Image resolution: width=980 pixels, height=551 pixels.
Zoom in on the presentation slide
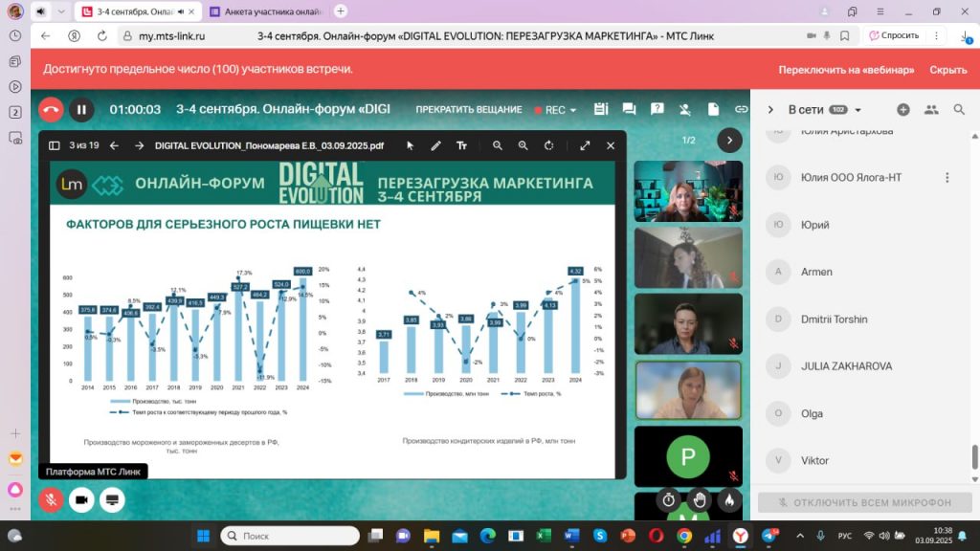coord(523,145)
